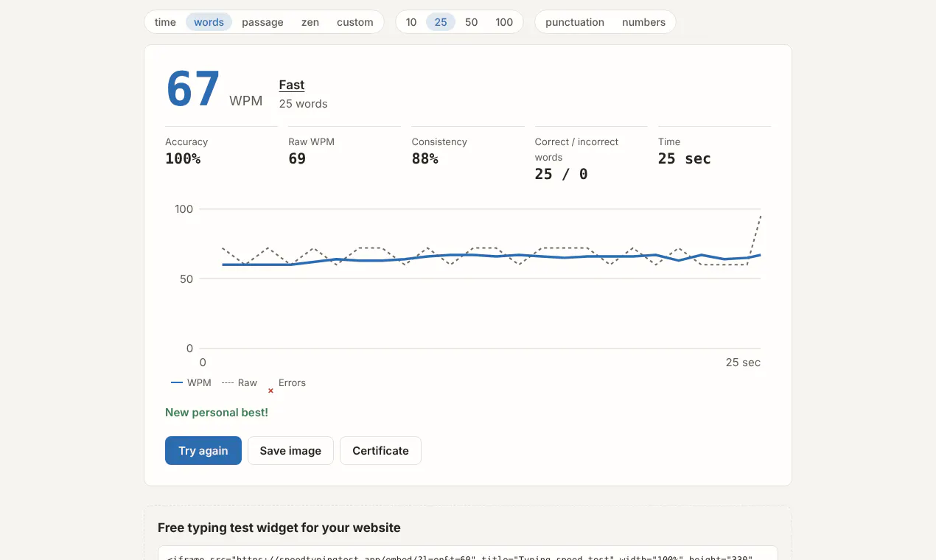This screenshot has height=560, width=936.
Task: Toggle WPM line legend entry
Action: [191, 382]
